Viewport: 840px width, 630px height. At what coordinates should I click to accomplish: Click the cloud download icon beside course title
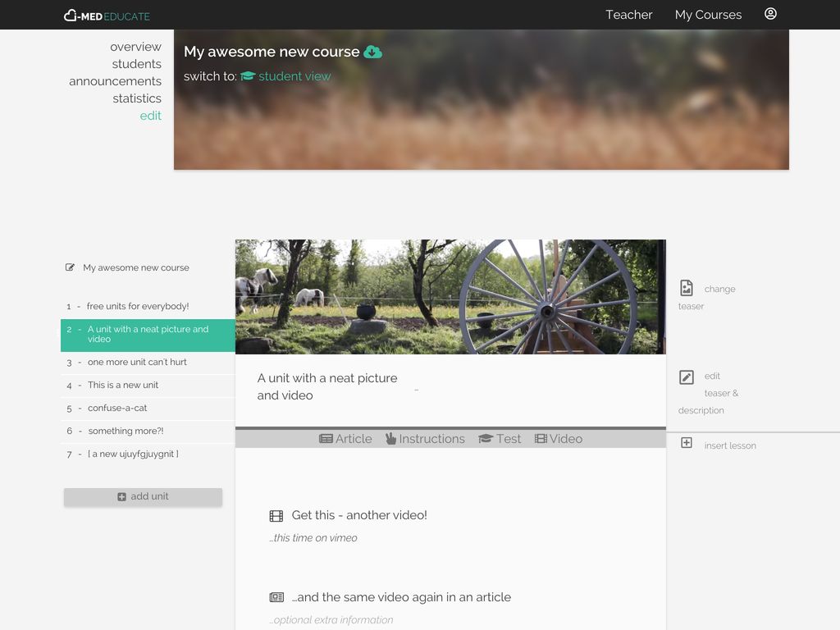[372, 52]
